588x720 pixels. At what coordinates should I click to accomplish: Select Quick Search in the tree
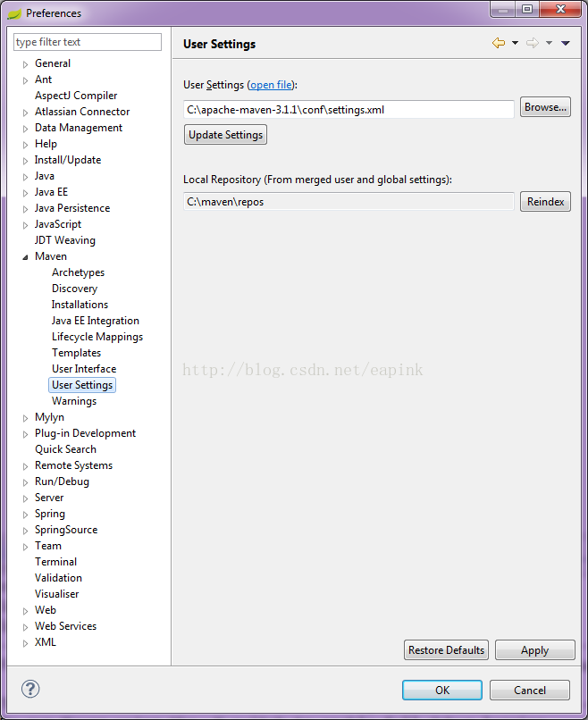pyautogui.click(x=66, y=449)
